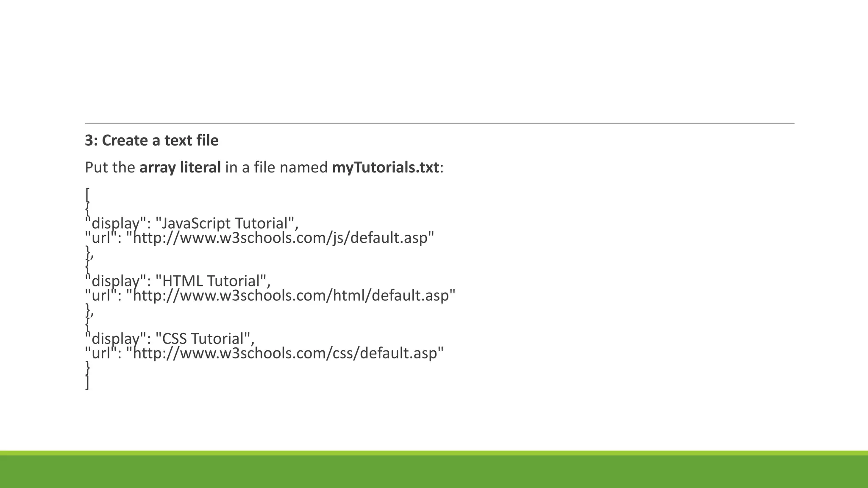This screenshot has height=488, width=868.
Task: Click the opening square bracket of the array
Action: (87, 195)
